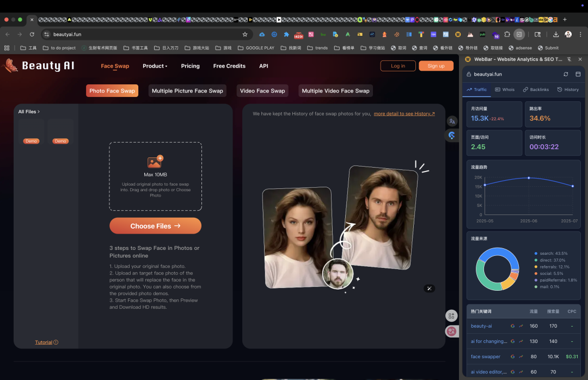Click the Log in button
The width and height of the screenshot is (588, 380).
coord(398,66)
